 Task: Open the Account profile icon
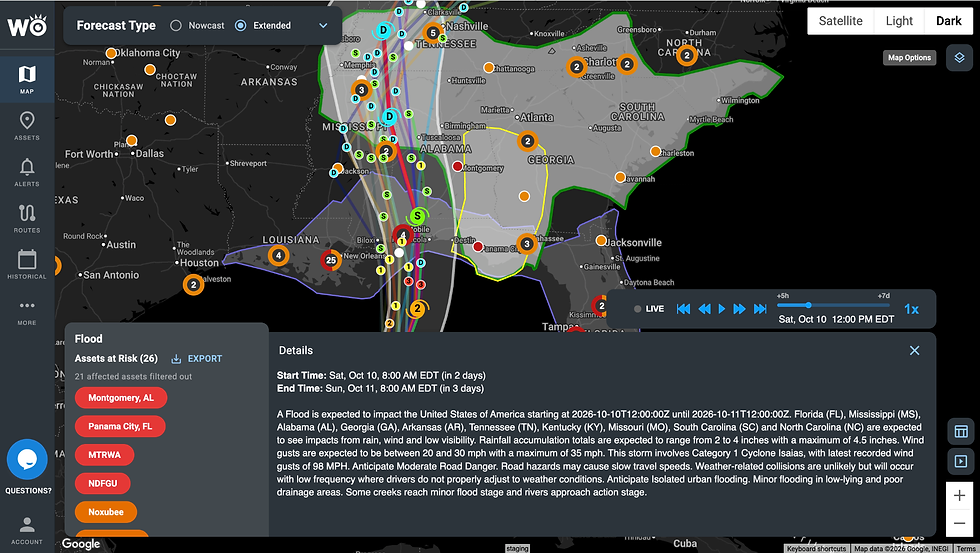coord(27,530)
